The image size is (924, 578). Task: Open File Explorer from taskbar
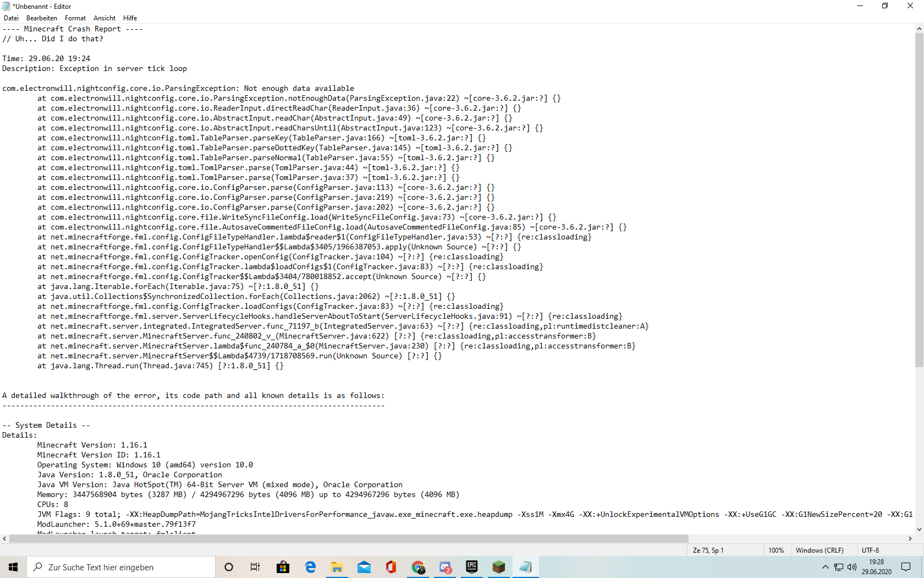pyautogui.click(x=337, y=567)
